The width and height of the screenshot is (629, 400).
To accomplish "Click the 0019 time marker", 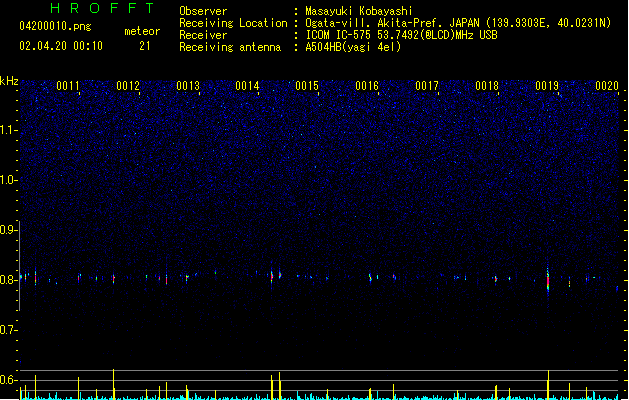I will coord(547,86).
